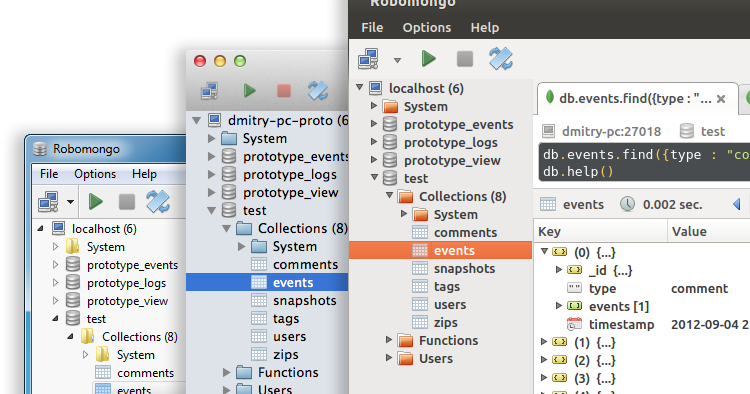Click test database label in query header
The width and height of the screenshot is (750, 394).
(x=713, y=131)
